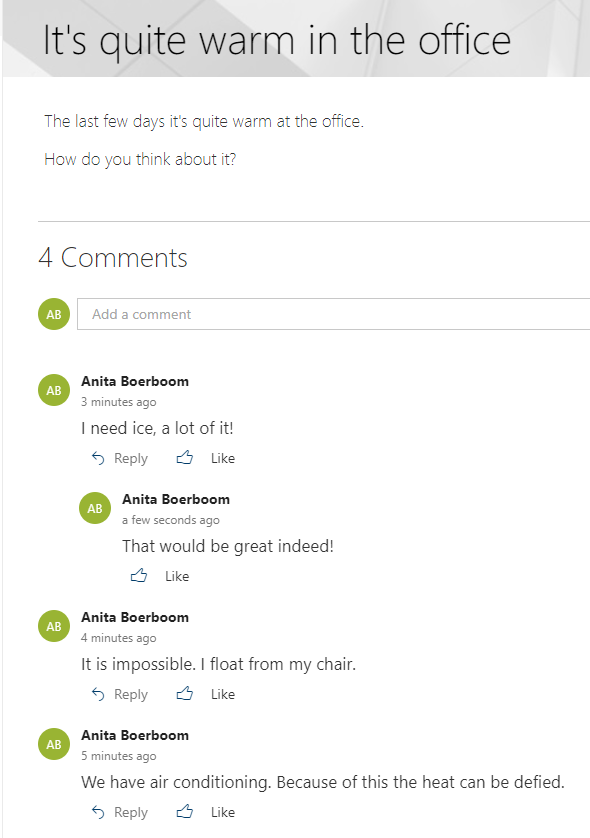Open Anita Boerboom's name on the few seconds ago reply
The image size is (590, 838).
(x=176, y=499)
